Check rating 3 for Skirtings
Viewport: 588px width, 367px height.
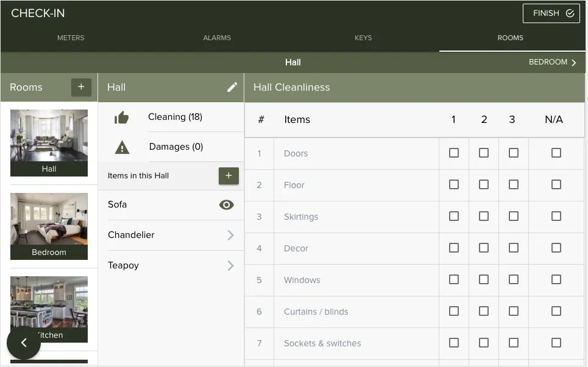514,216
